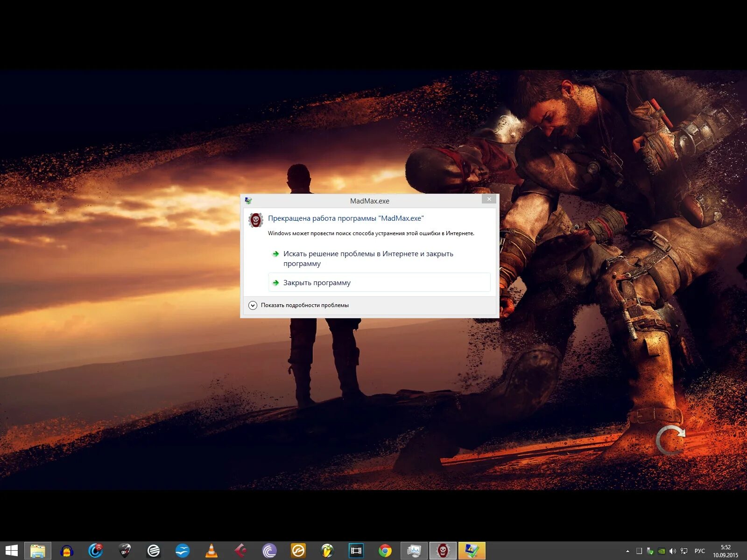Show hidden tray icons arrow
747x560 pixels.
coord(627,551)
